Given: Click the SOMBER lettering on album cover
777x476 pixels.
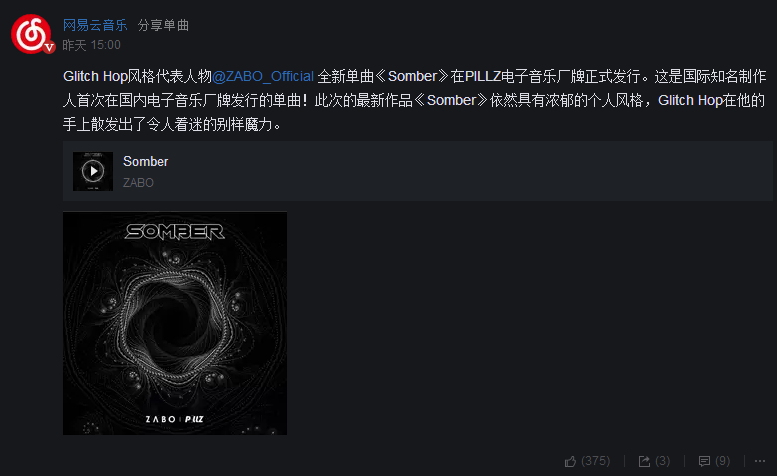Looking at the screenshot, I should [175, 231].
